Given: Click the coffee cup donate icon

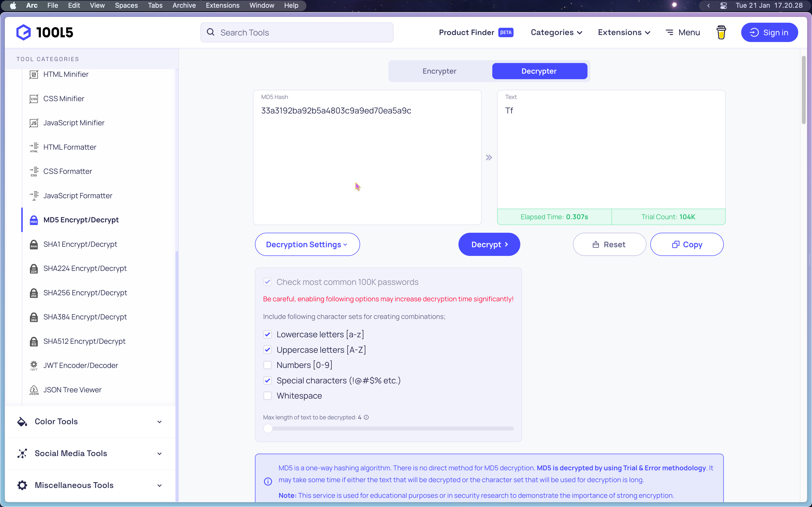Looking at the screenshot, I should click(721, 33).
